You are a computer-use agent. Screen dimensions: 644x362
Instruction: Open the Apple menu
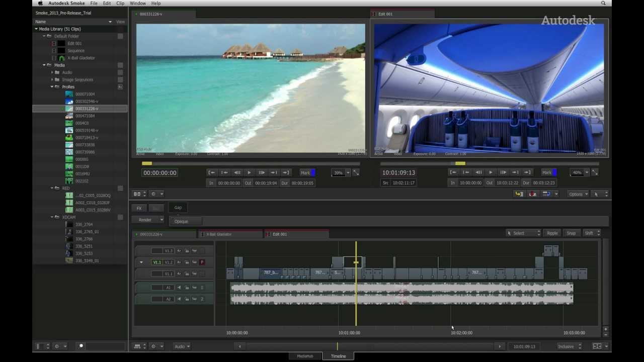coord(40,3)
